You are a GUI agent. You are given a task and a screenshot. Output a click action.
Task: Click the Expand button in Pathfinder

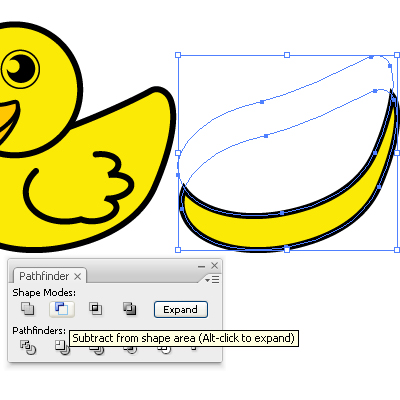pyautogui.click(x=181, y=310)
